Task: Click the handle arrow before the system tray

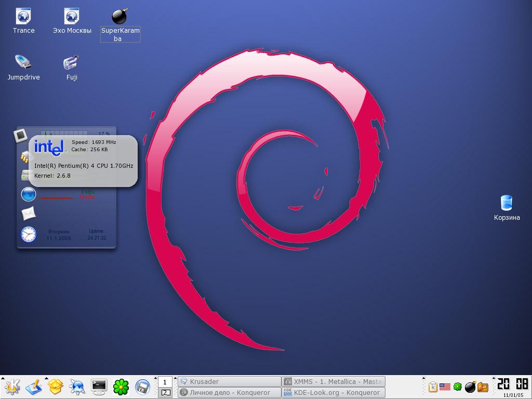Action: point(423,378)
